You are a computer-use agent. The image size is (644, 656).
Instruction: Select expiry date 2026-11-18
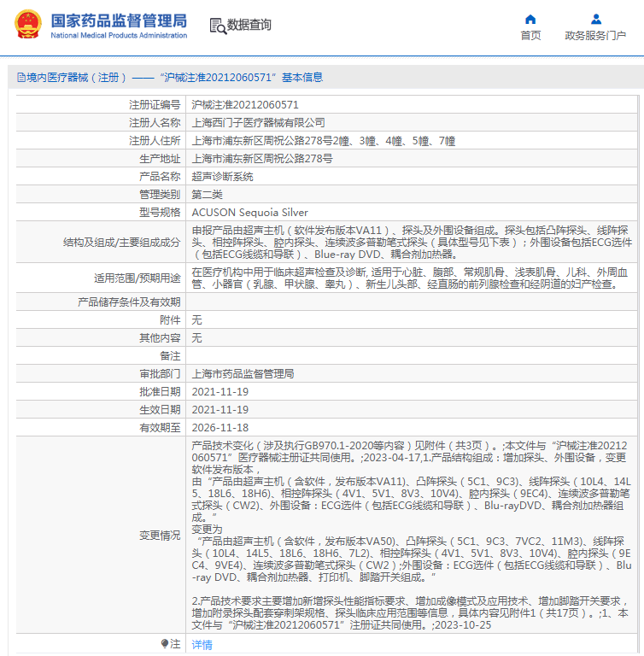click(220, 428)
